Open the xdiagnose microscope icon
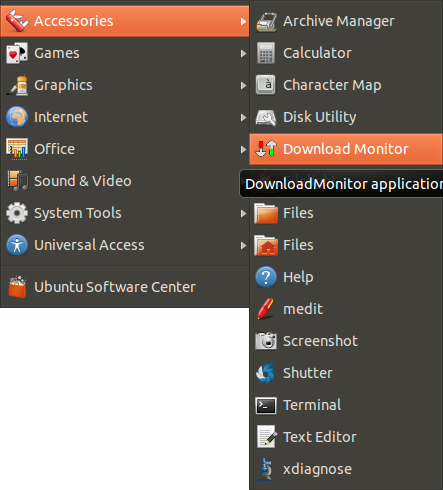 266,469
